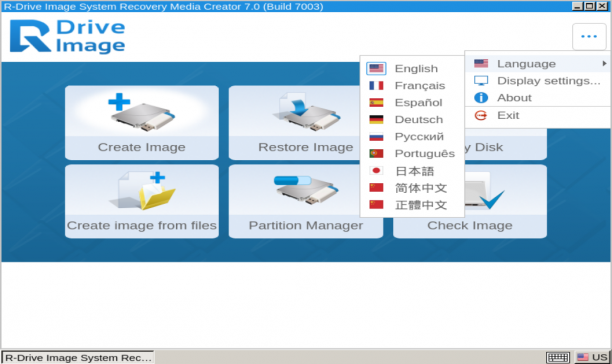The image size is (612, 364).
Task: Click the R-Drive Image logo
Action: pyautogui.click(x=67, y=37)
